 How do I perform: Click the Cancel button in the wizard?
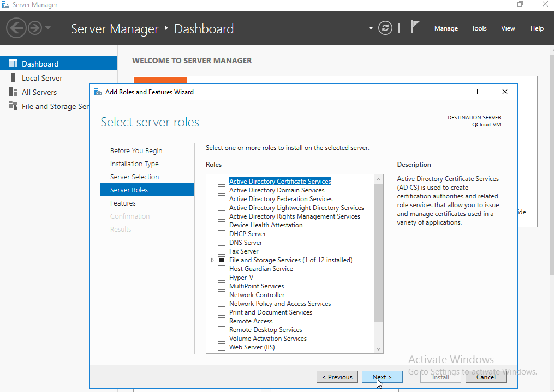[486, 377]
